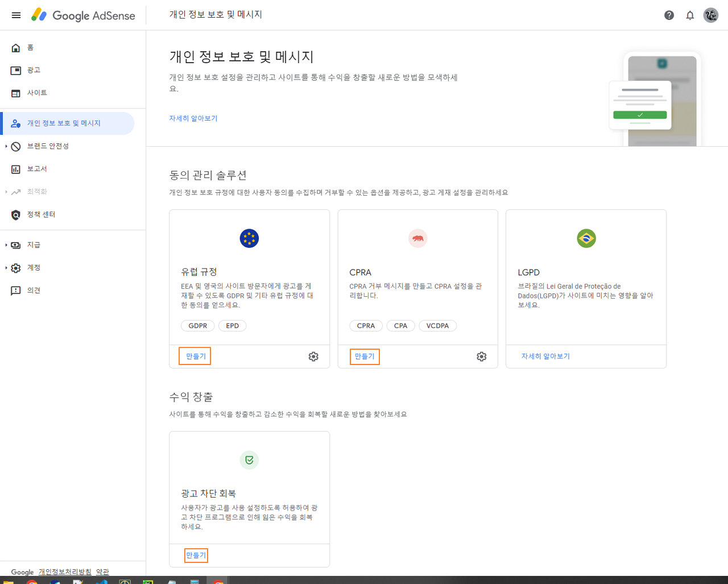Screen dimensions: 728x584
Task: Click the CPRA chip tag
Action: pyautogui.click(x=366, y=326)
